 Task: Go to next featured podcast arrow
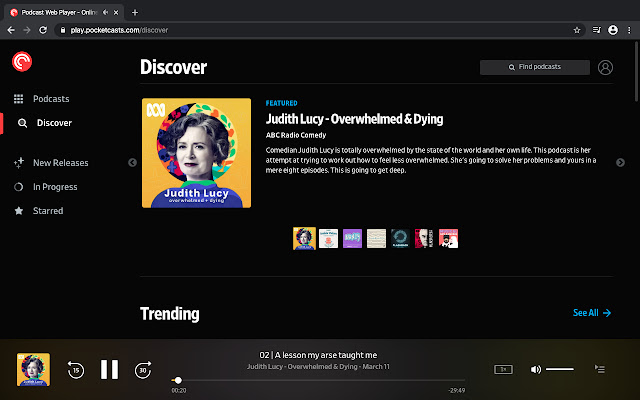pos(620,162)
